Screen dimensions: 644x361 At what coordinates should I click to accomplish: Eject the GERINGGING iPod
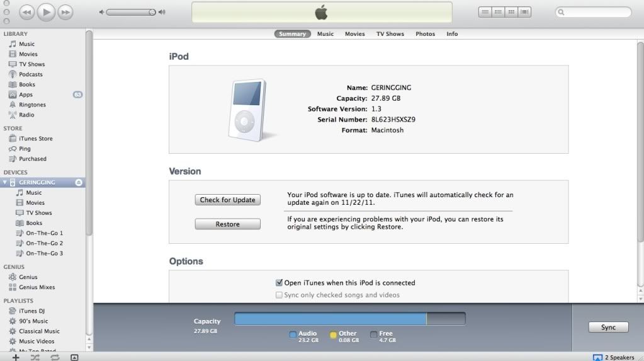click(x=79, y=183)
